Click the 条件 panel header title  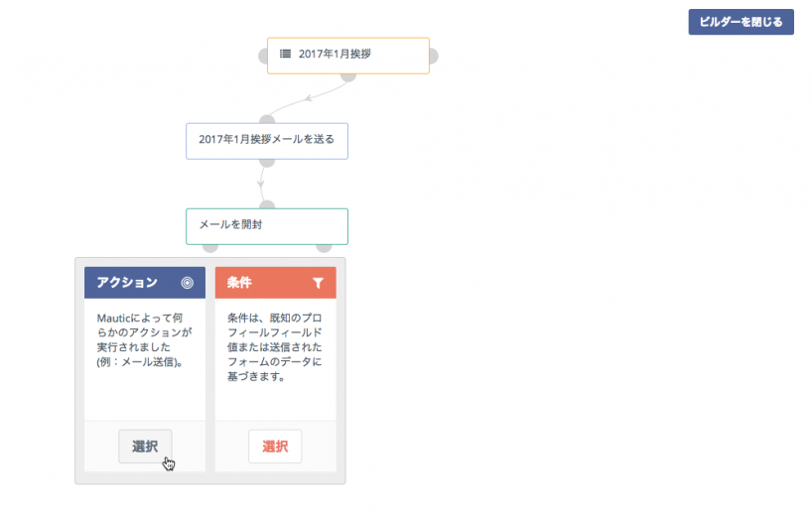pyautogui.click(x=239, y=283)
